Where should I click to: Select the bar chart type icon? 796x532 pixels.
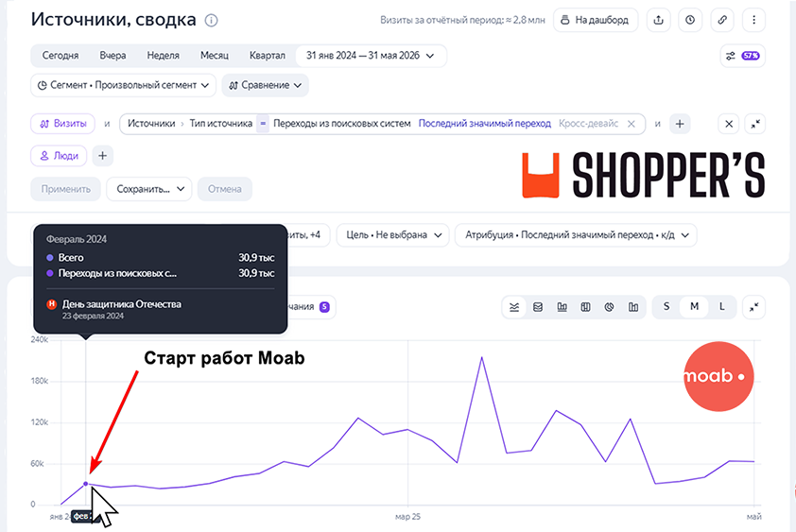click(562, 306)
